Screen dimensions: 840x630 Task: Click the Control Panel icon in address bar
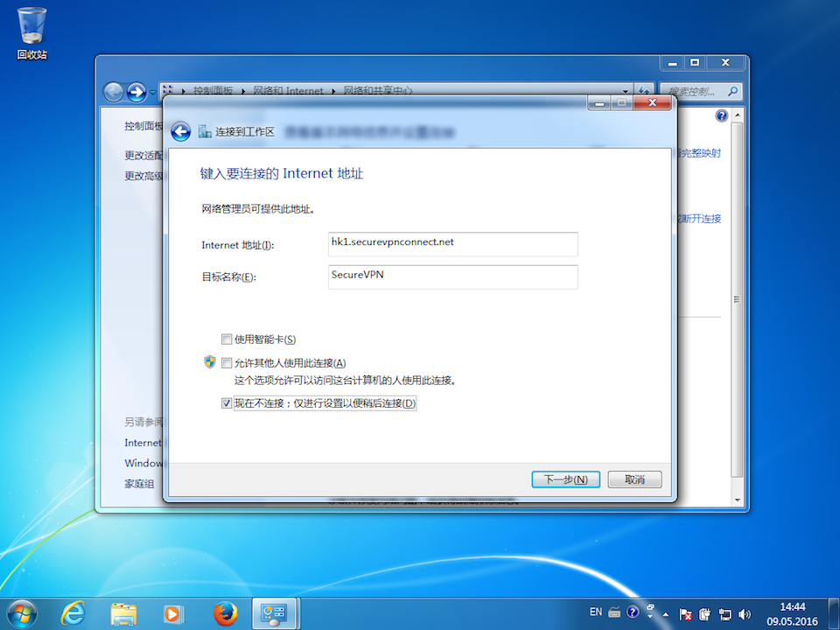[168, 90]
